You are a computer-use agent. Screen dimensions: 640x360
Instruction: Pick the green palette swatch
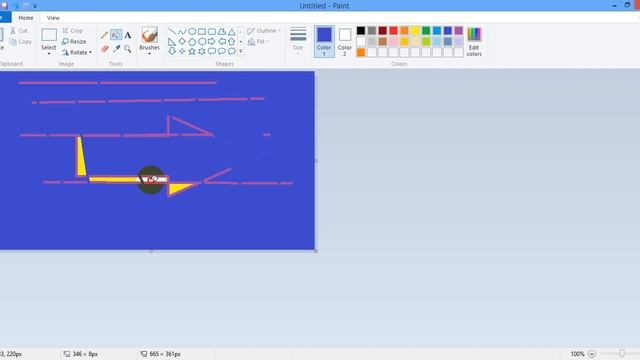[426, 31]
